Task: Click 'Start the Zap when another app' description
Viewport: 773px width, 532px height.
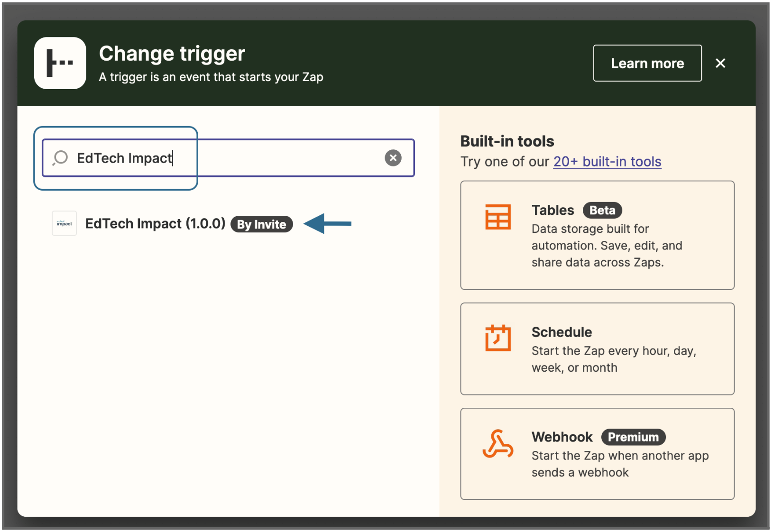Action: click(x=620, y=464)
